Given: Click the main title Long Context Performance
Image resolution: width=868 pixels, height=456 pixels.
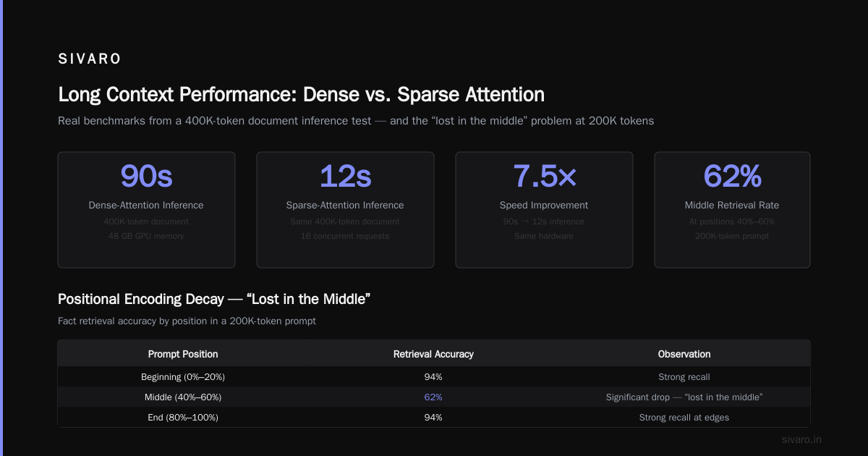Looking at the screenshot, I should tap(301, 95).
